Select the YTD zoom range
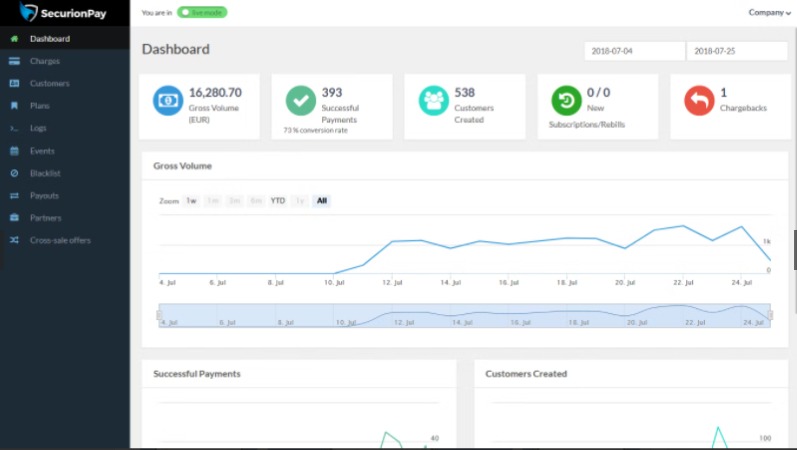This screenshot has width=797, height=450. click(x=278, y=201)
